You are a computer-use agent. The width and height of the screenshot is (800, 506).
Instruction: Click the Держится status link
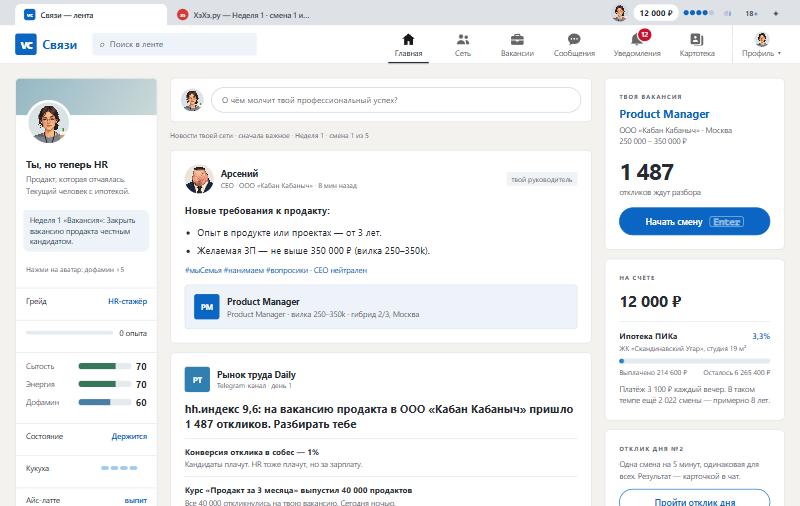(129, 437)
